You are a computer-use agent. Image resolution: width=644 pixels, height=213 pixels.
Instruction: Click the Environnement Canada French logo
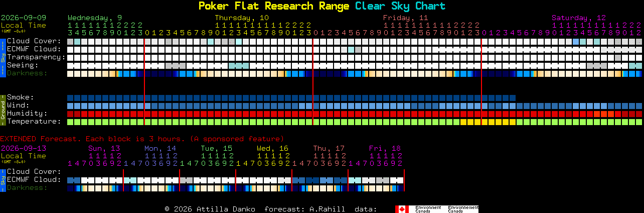point(462,209)
